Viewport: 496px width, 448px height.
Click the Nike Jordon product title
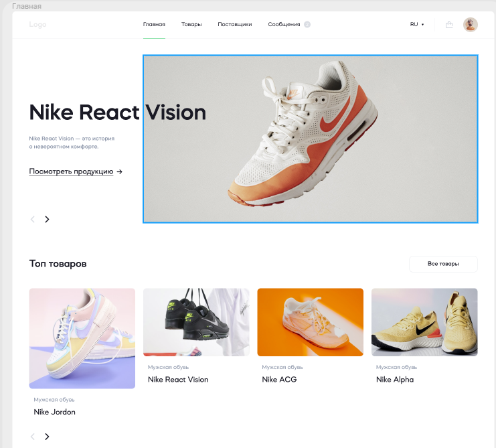(54, 412)
